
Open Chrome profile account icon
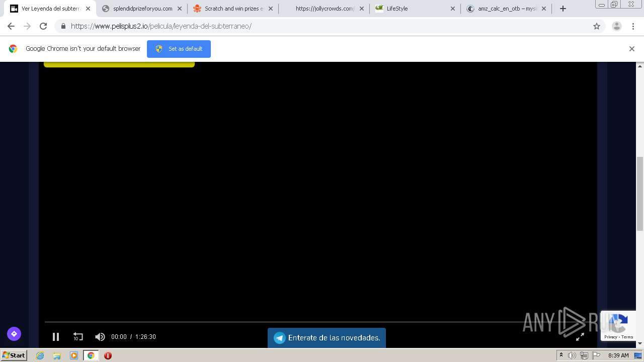pyautogui.click(x=617, y=26)
